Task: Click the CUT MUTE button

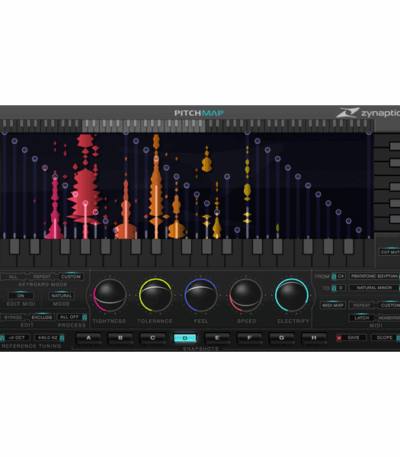Action: pyautogui.click(x=390, y=252)
